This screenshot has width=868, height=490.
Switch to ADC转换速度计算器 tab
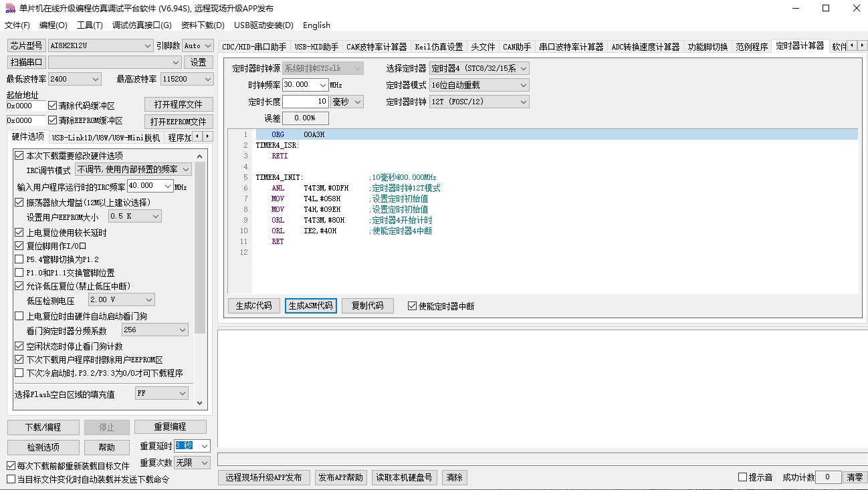645,47
